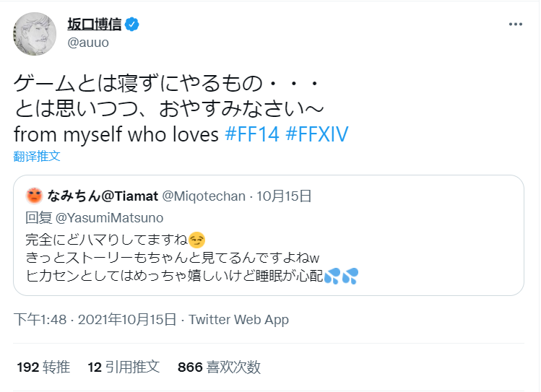This screenshot has width=541, height=392.
Task: Open the three-dot more options menu
Action: point(515,24)
